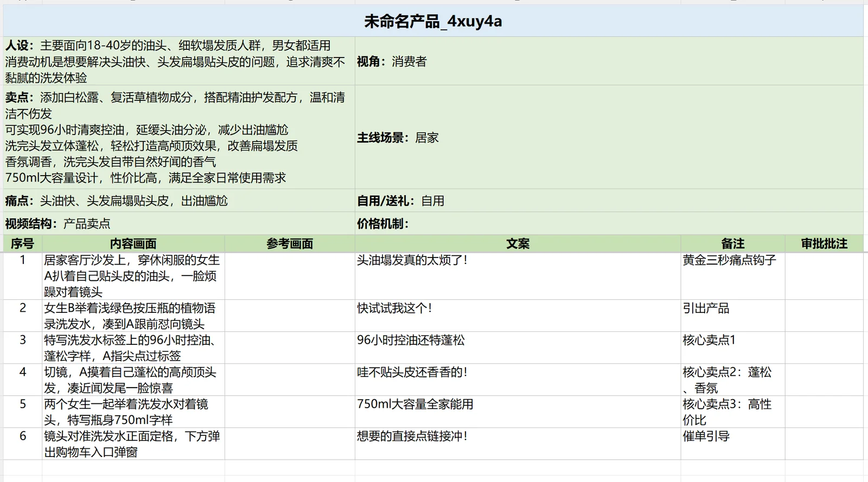868x482 pixels.
Task: Click the cell starting 特写洗发水标签上的96小时控油
Action: 133,348
